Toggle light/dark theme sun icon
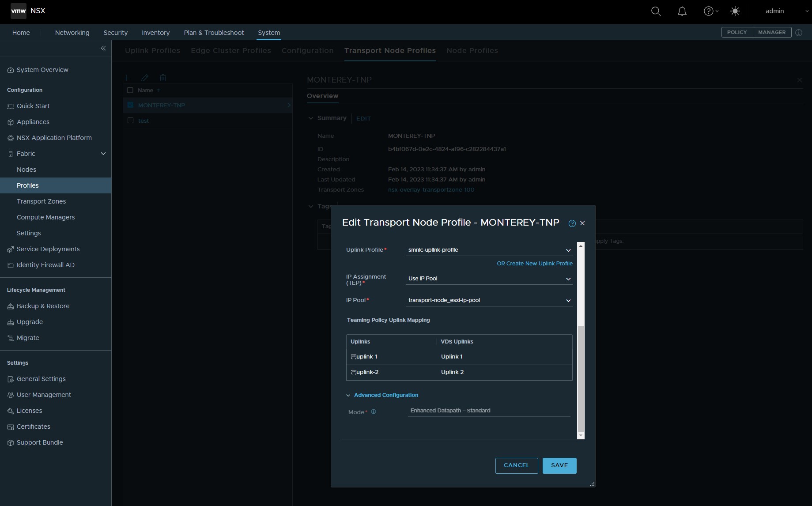 coord(735,11)
